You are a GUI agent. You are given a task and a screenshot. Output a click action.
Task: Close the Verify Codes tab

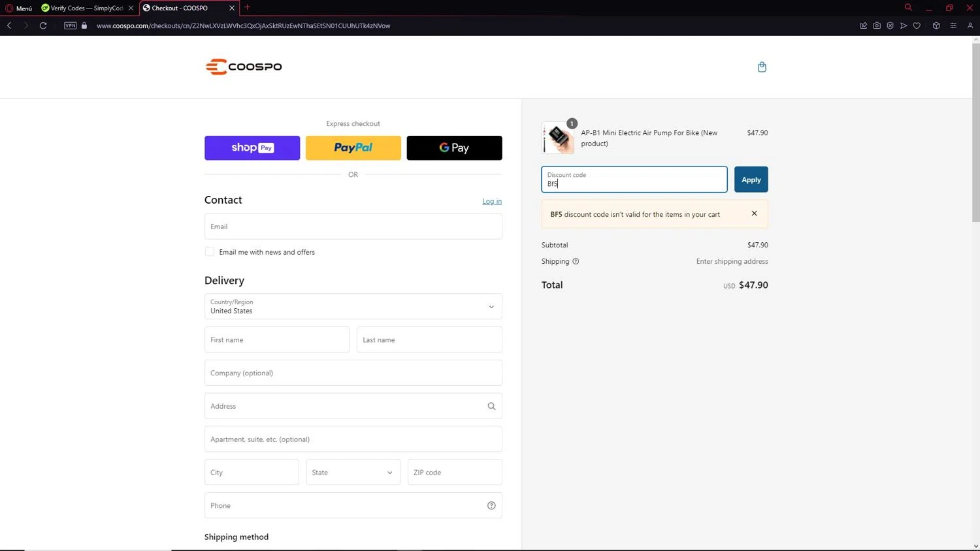point(131,8)
